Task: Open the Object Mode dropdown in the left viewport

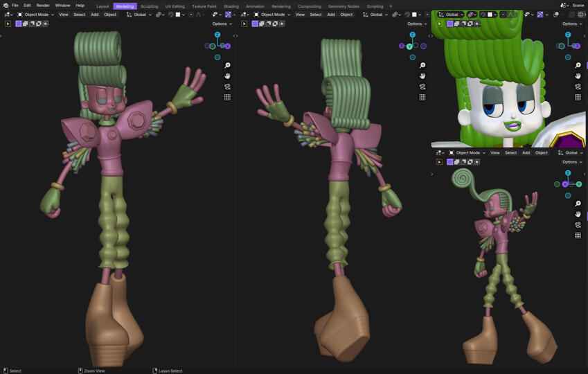Action: (35, 15)
